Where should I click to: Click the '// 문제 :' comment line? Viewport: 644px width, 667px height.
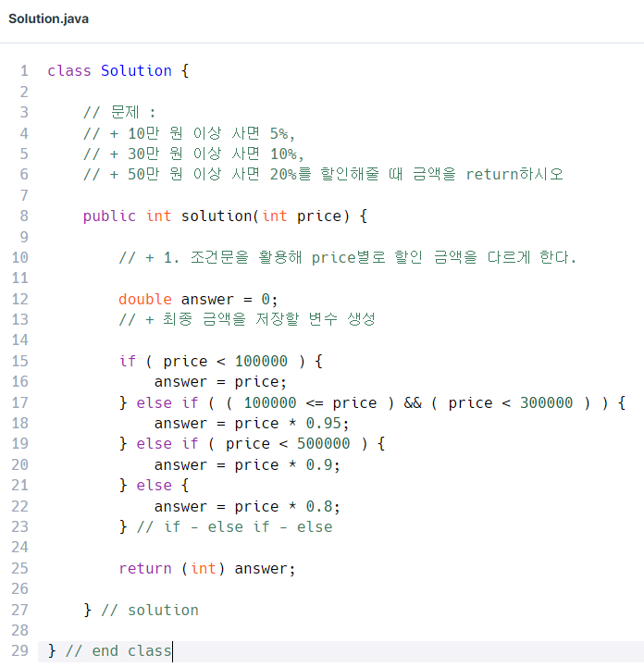click(119, 112)
